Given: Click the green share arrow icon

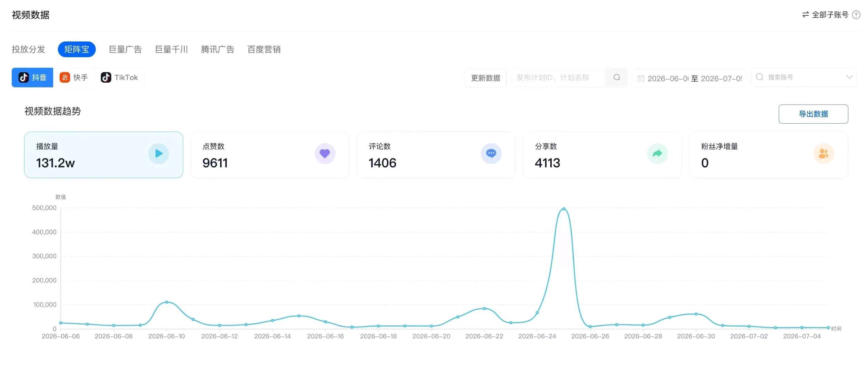Looking at the screenshot, I should [657, 154].
